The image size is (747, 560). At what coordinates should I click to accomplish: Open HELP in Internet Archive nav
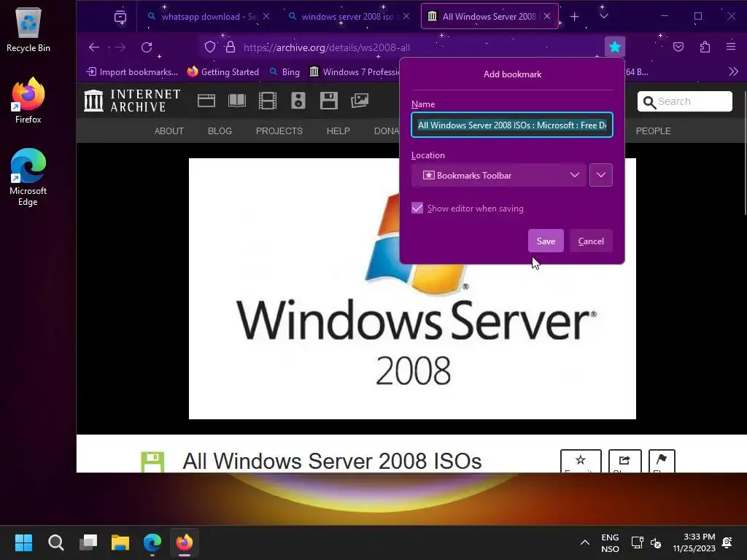338,131
